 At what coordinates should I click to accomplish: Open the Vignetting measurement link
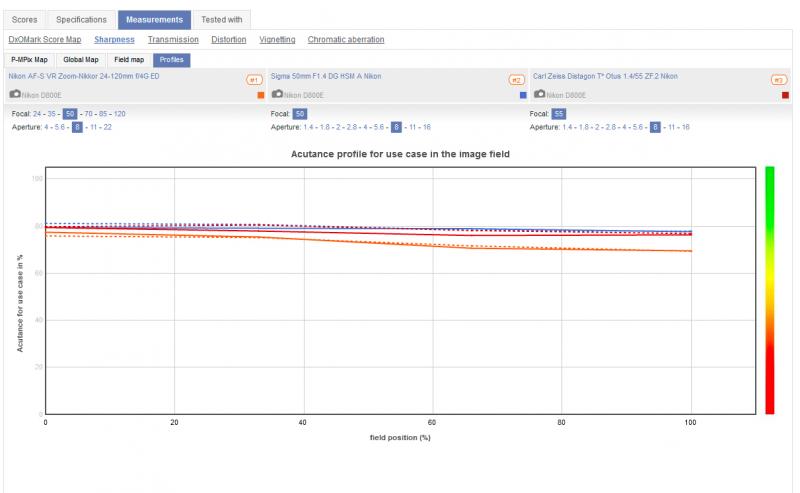[x=277, y=40]
